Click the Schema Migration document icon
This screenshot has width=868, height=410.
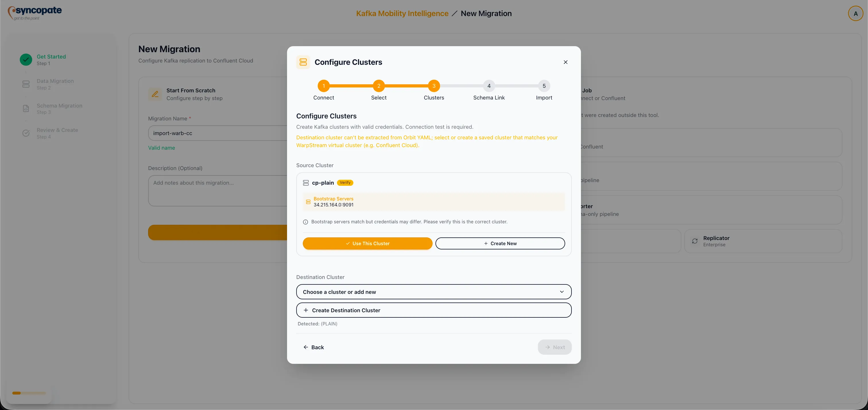coord(26,108)
